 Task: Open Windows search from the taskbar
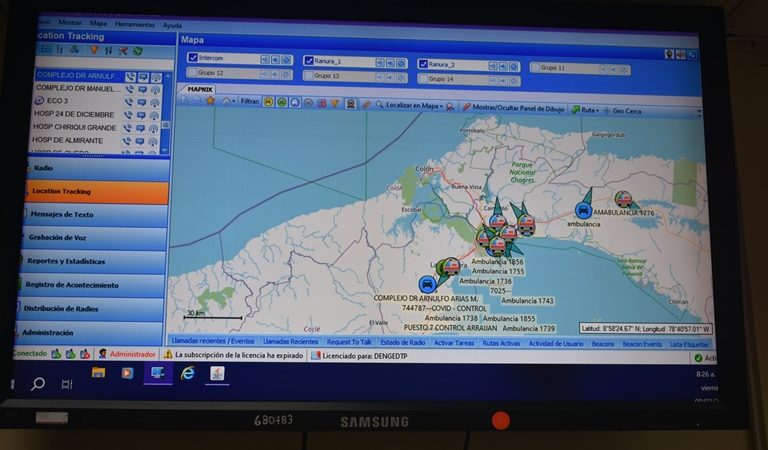(38, 383)
